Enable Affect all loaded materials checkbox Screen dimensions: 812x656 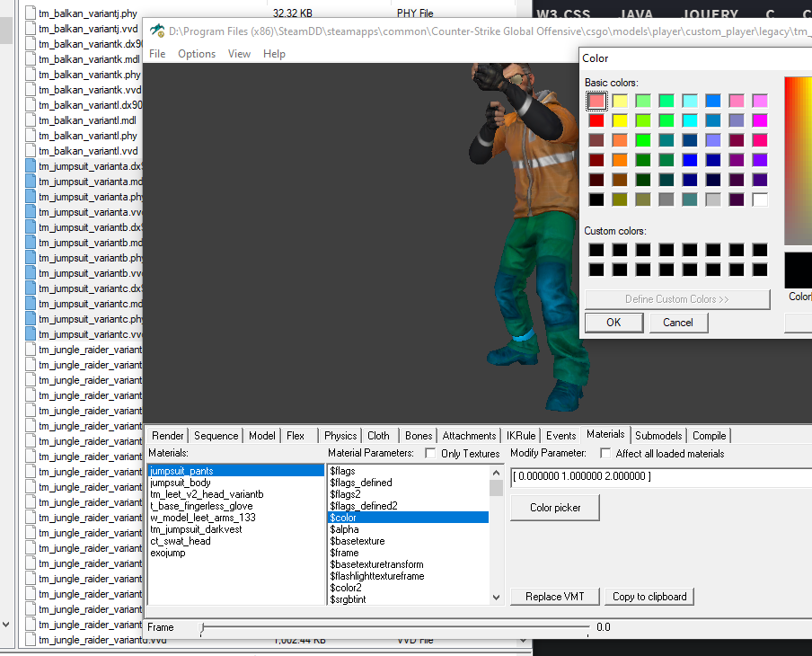[605, 454]
